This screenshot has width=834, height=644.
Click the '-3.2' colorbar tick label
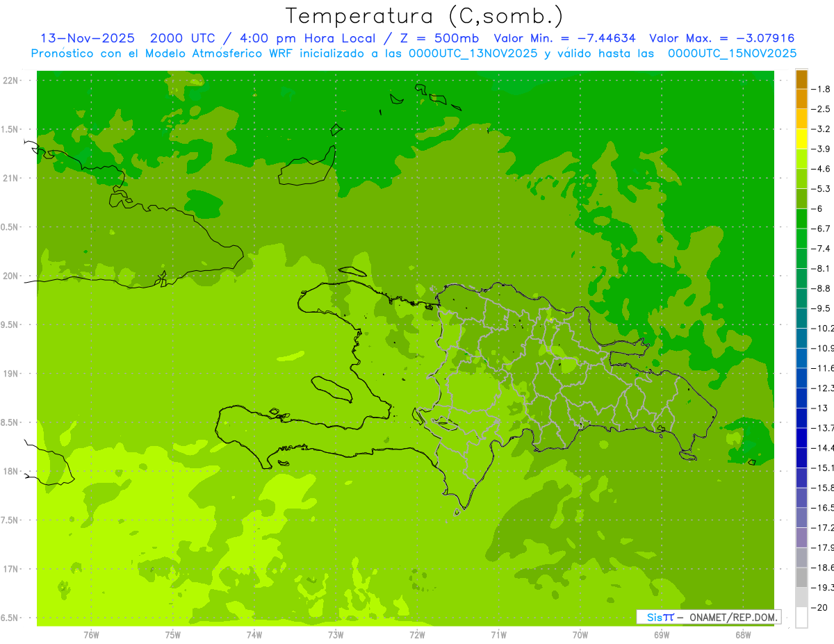coord(821,129)
